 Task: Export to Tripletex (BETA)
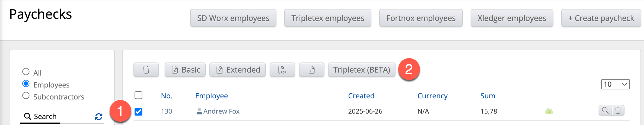tap(361, 70)
